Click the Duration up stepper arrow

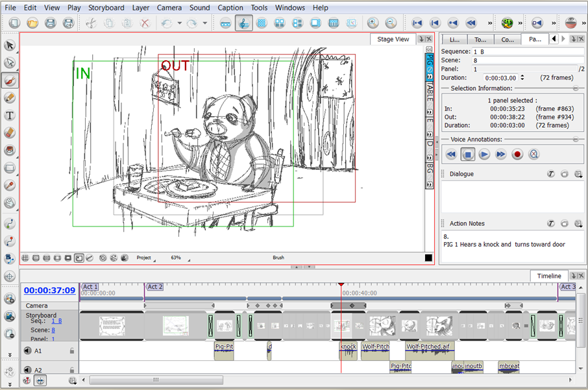coord(522,75)
